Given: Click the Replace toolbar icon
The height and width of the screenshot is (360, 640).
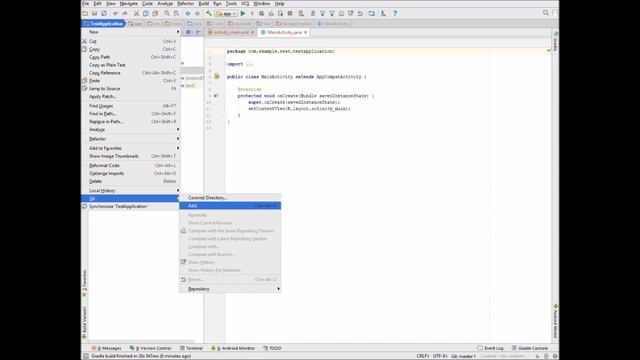Looking at the screenshot, I should point(176,13).
